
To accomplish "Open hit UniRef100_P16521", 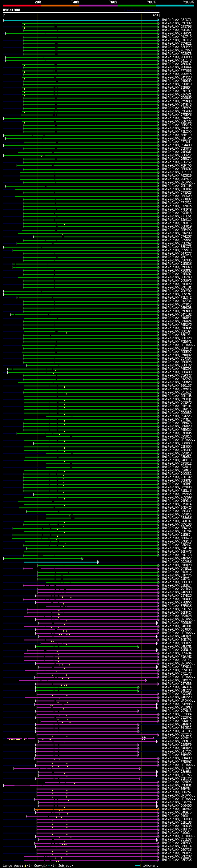I will 176,94.
